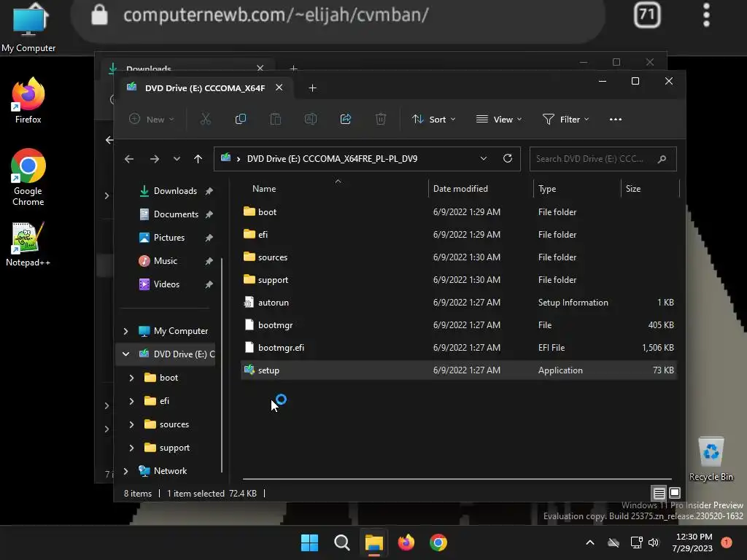
Task: Open the View dropdown
Action: pos(499,119)
